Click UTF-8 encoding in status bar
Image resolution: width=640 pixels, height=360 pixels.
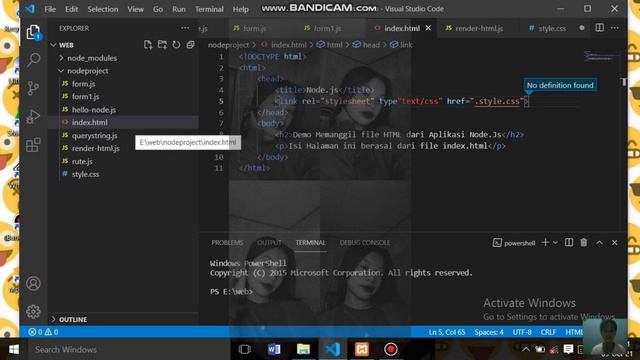pyautogui.click(x=522, y=332)
